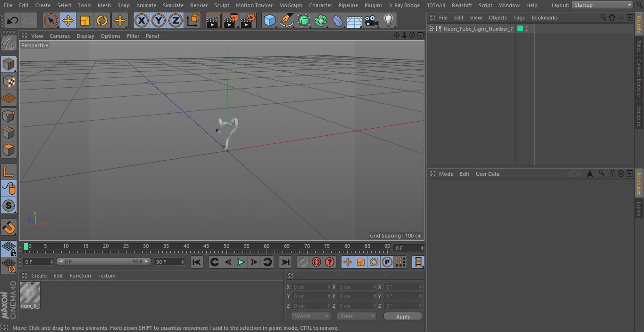This screenshot has height=332, width=644.
Task: Toggle Autokeying record button
Action: [x=316, y=262]
